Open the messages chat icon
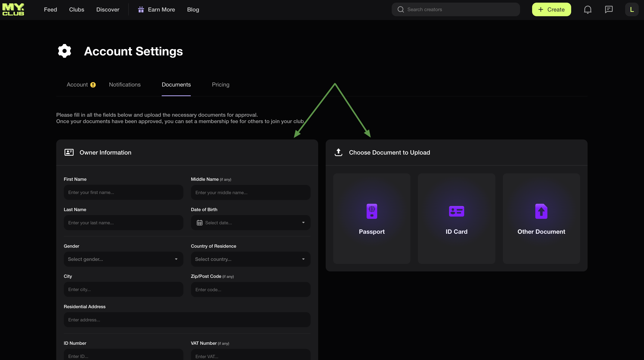644x360 pixels. (609, 9)
